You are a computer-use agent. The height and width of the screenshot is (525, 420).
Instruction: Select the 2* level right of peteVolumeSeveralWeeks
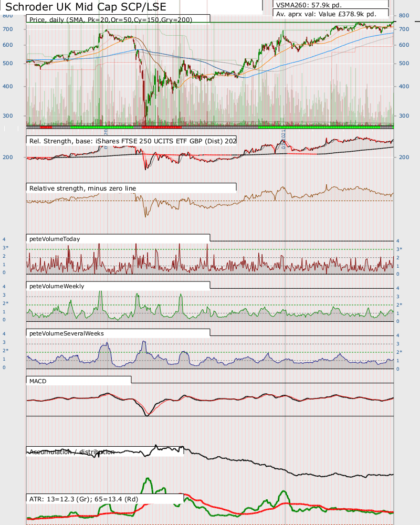[399, 352]
